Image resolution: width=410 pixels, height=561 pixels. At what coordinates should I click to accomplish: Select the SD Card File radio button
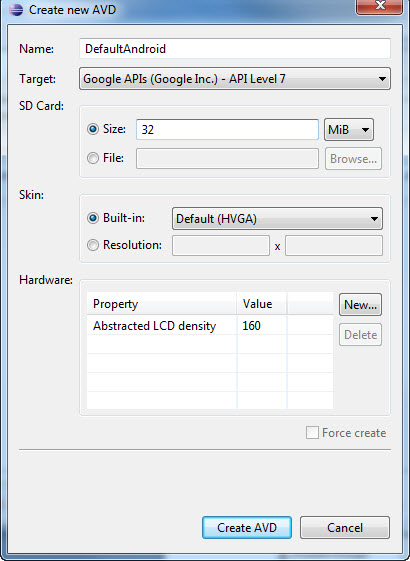pyautogui.click(x=93, y=158)
